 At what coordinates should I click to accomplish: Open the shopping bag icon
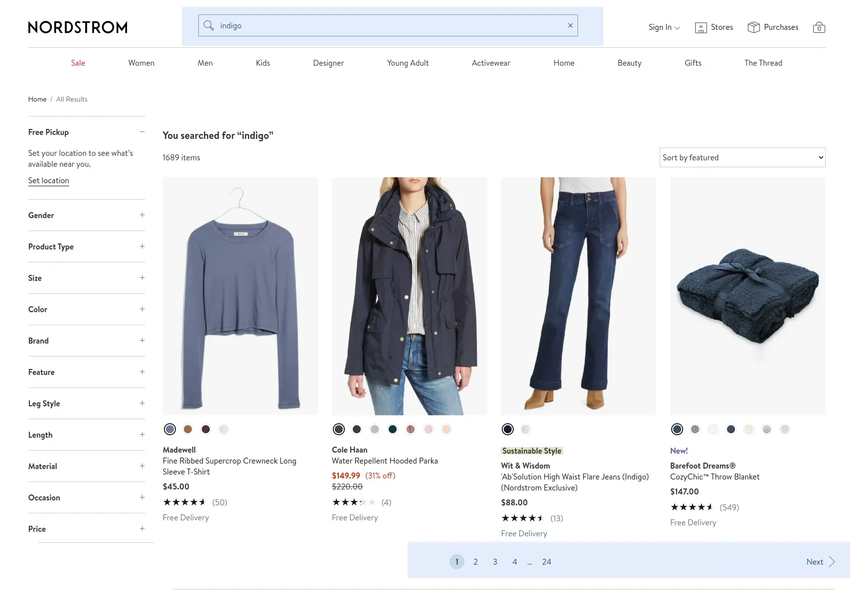[819, 27]
